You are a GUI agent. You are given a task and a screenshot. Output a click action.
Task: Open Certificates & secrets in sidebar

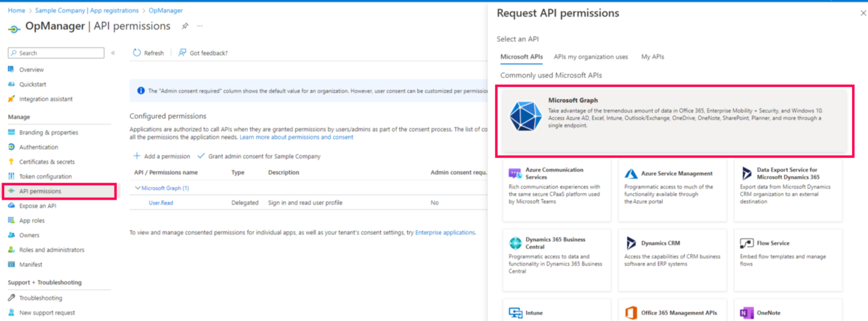47,162
